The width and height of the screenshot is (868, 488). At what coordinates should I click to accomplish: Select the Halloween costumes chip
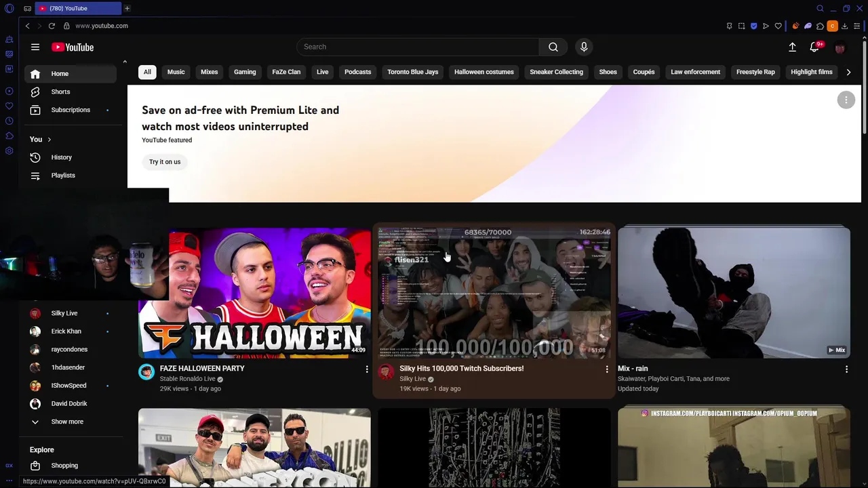click(x=484, y=72)
